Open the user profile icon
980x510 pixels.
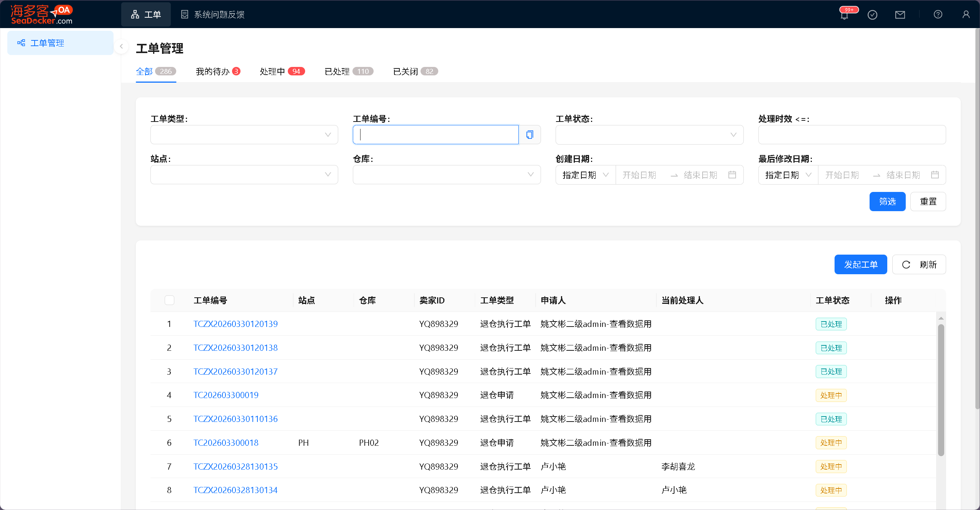click(x=966, y=15)
